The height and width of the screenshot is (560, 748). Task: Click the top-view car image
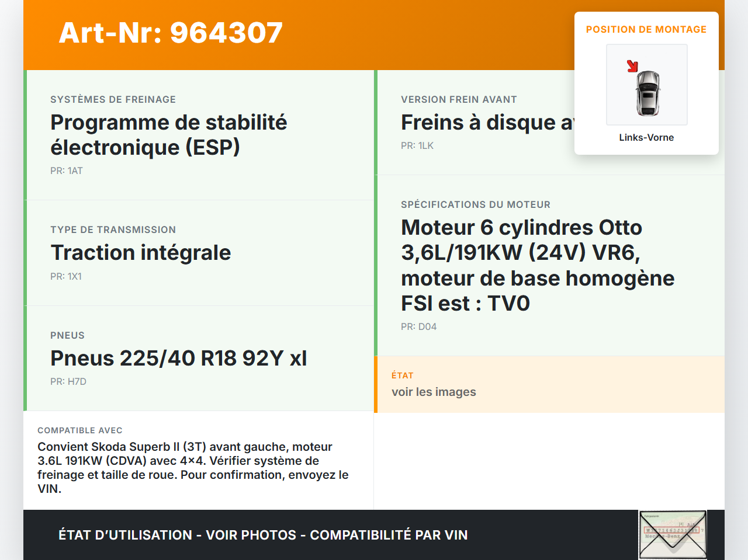[647, 93]
